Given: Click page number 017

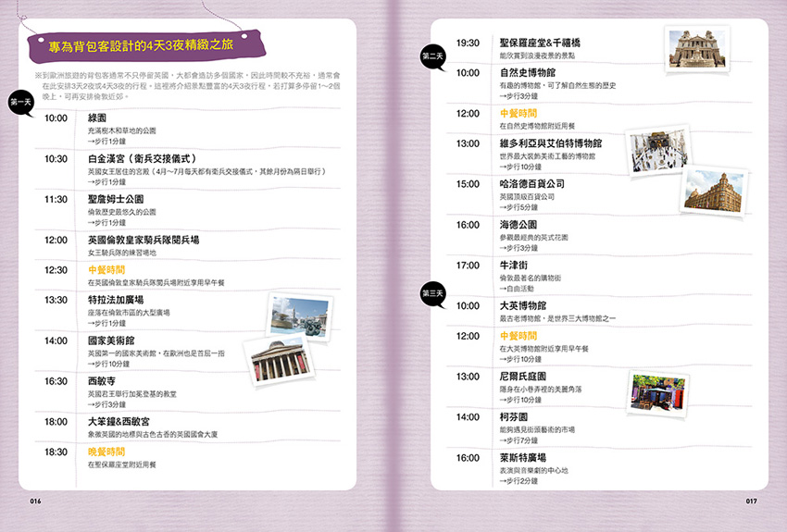Looking at the screenshot, I should (x=751, y=501).
